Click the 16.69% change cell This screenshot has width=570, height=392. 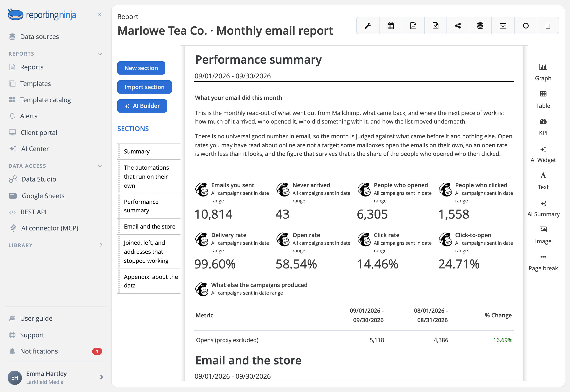click(503, 340)
